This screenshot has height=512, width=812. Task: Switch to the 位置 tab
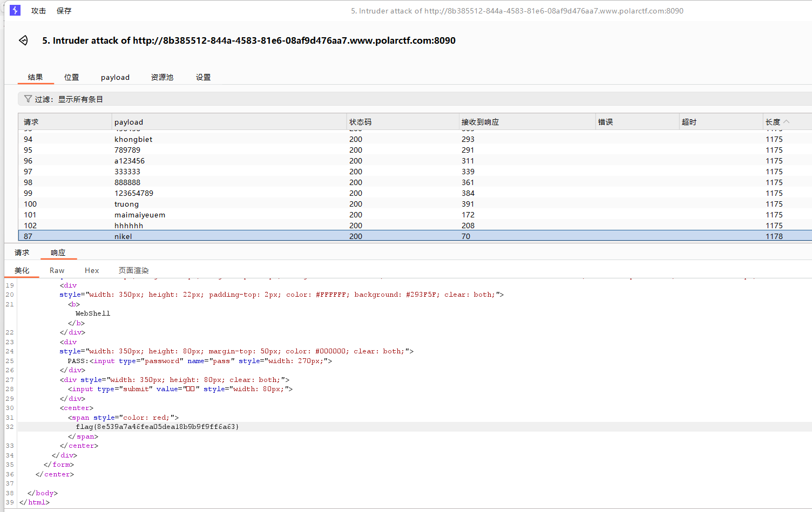point(71,77)
